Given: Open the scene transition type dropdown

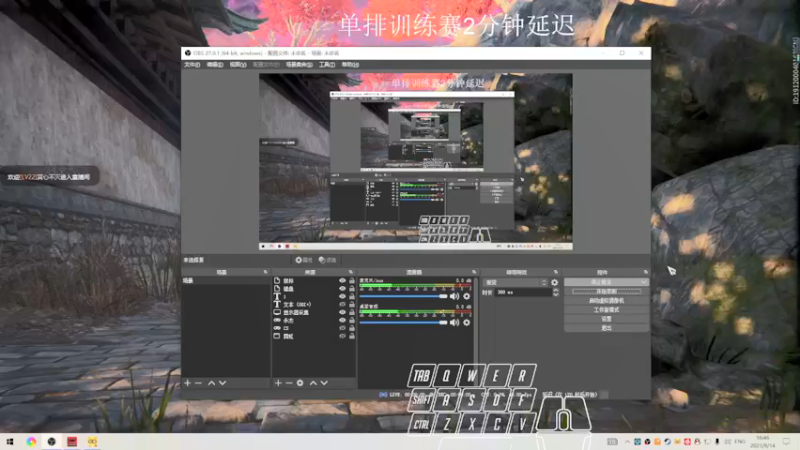Looking at the screenshot, I should tap(515, 282).
